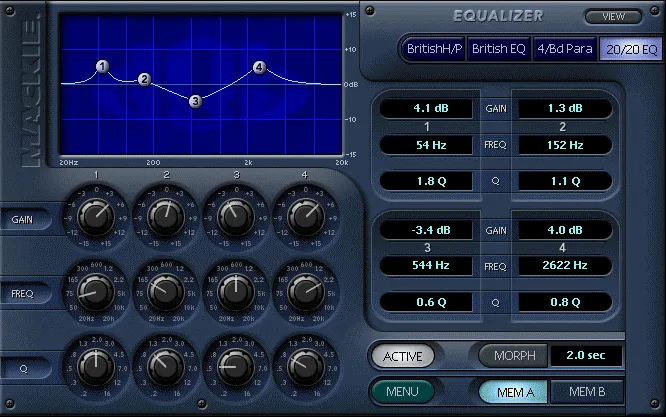Click band 2 Q knob

(166, 366)
